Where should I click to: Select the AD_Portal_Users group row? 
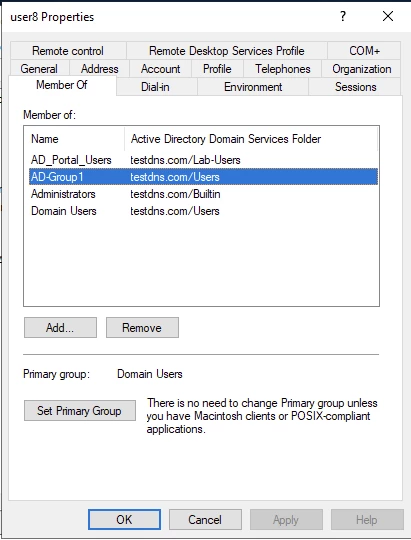tap(203, 160)
